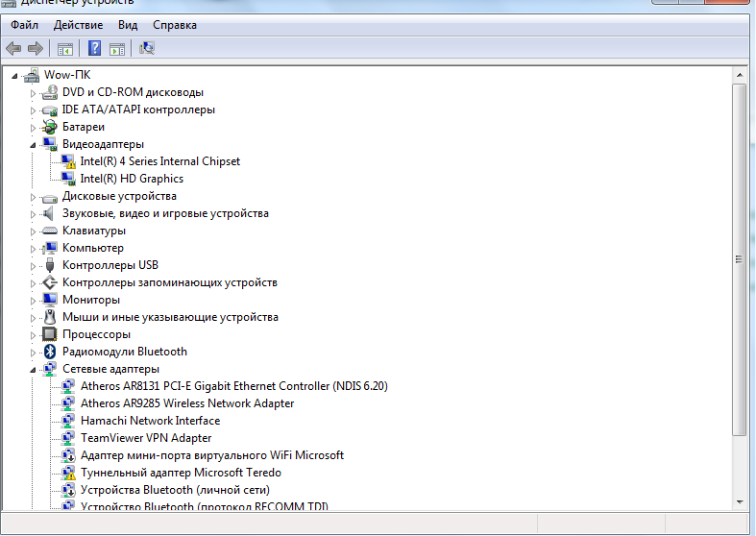Select Hamachi Network Interface
Screen dimensions: 756x536
click(x=151, y=421)
